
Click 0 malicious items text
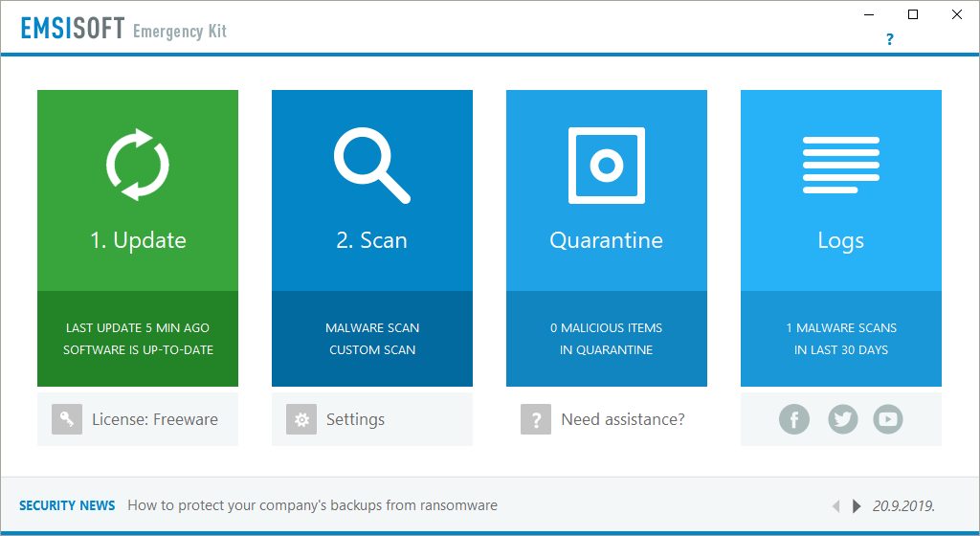[x=606, y=328]
